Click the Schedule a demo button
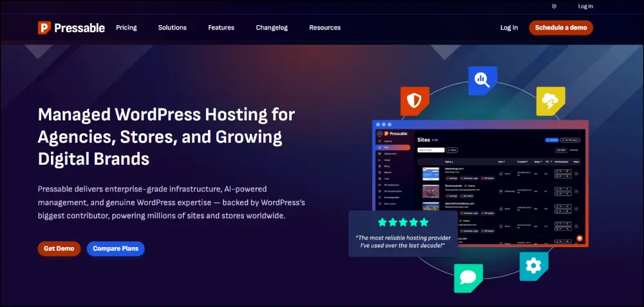Screen dimensions: 644x307 [x=561, y=28]
